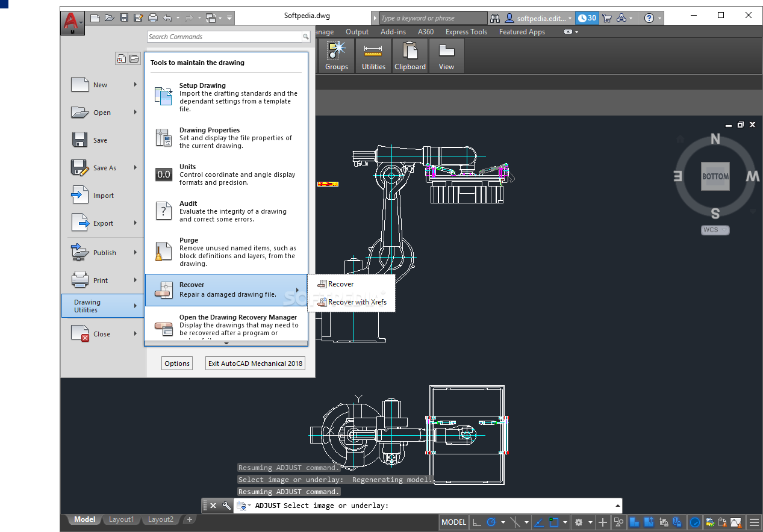Click the Search Commands input field
763x532 pixels.
[x=224, y=37]
